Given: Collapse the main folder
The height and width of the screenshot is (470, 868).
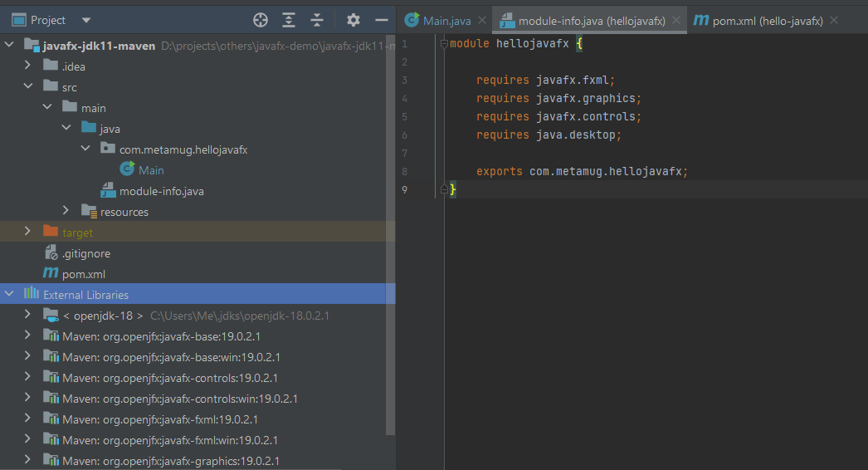Looking at the screenshot, I should [47, 106].
